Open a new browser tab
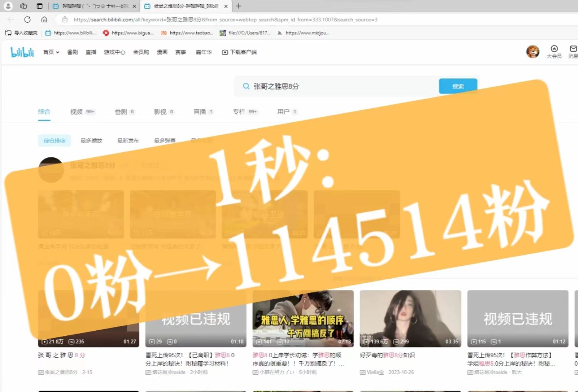578x392 pixels. click(238, 6)
